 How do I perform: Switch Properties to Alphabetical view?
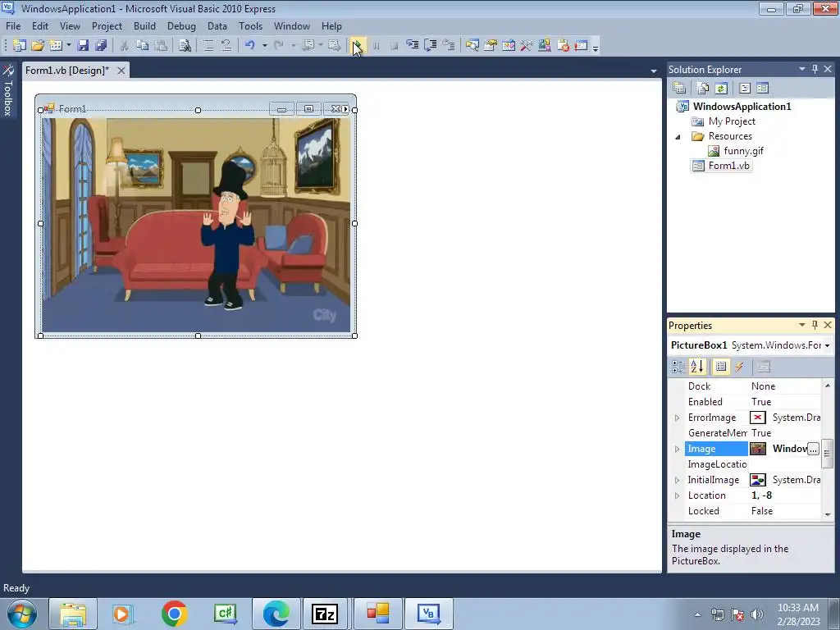click(697, 367)
